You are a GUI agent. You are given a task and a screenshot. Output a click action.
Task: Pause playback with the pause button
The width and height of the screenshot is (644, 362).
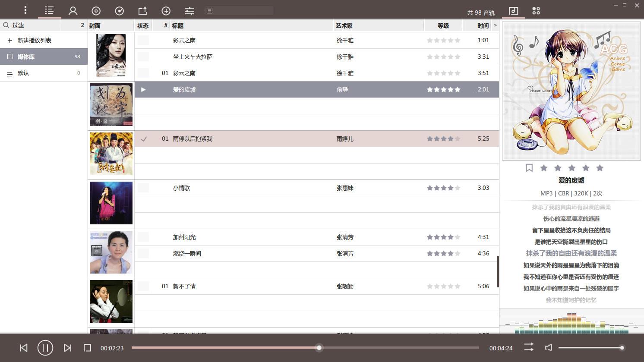[x=45, y=348]
